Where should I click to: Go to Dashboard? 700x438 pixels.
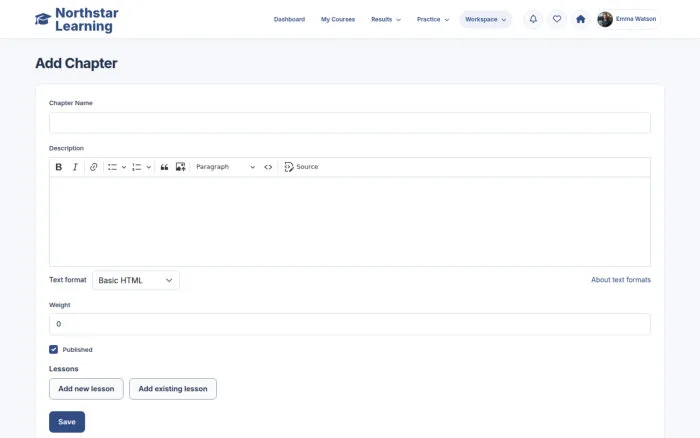[289, 19]
